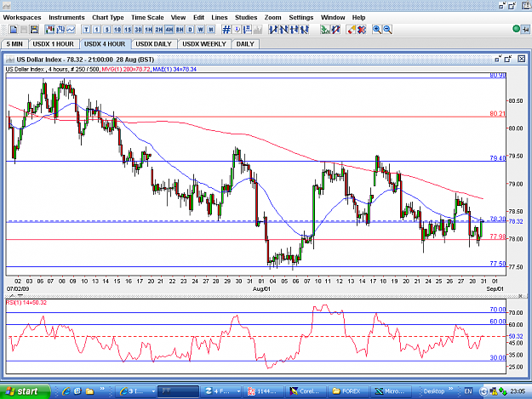Image resolution: width=532 pixels, height=399 pixels.
Task: Click the green connection status indicator
Action: pos(516,29)
